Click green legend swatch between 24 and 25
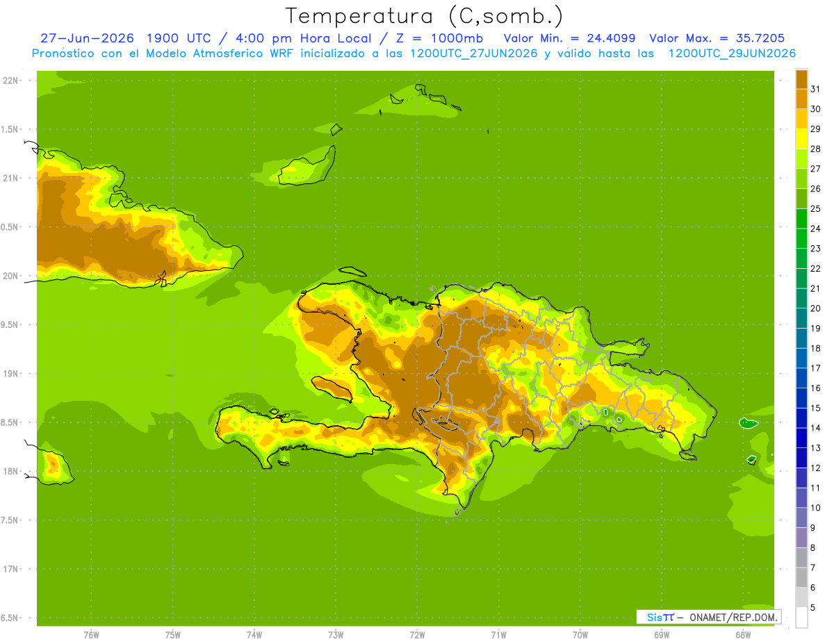This screenshot has height=644, width=834. point(802,218)
